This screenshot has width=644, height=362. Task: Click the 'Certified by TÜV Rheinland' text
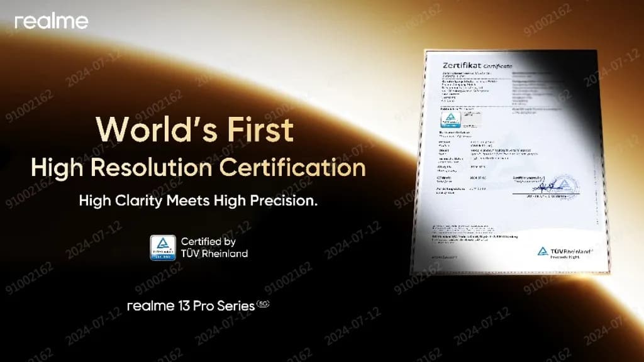(x=214, y=248)
